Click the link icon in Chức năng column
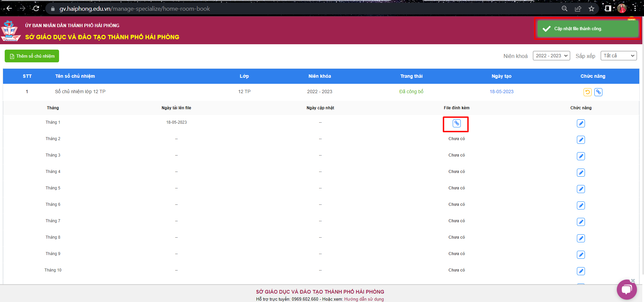Viewport: 644px width, 302px height. [598, 92]
